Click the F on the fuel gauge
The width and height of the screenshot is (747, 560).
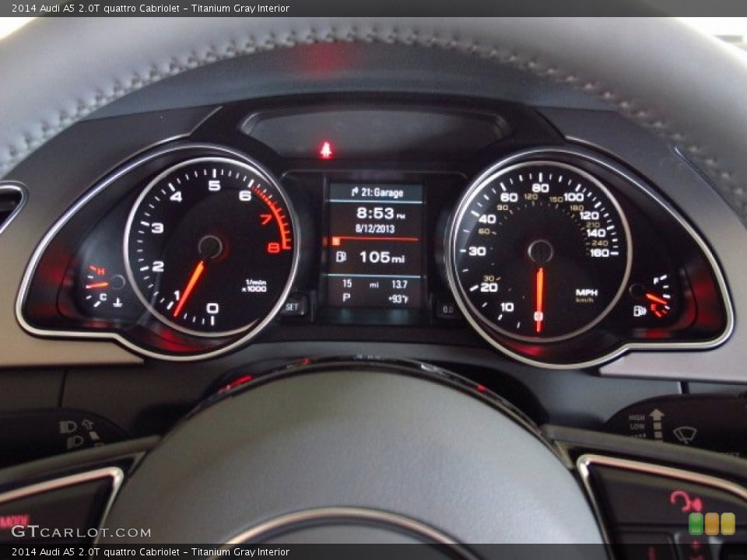click(x=656, y=281)
